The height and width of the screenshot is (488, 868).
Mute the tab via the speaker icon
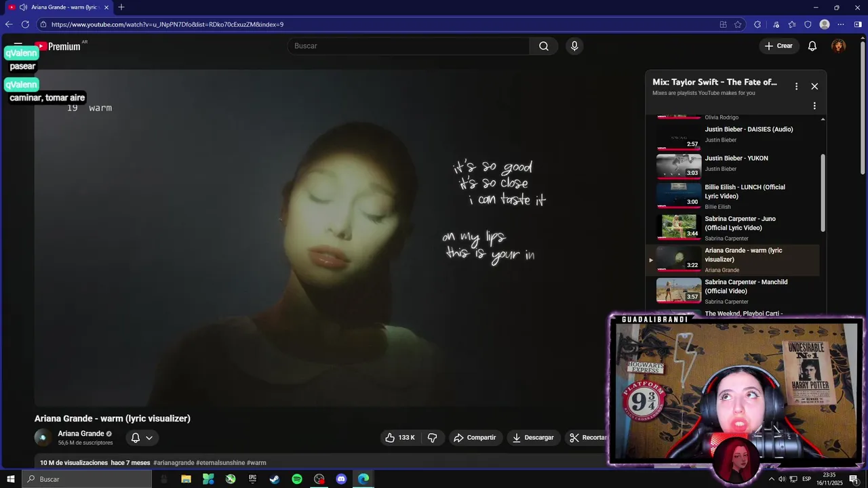pyautogui.click(x=23, y=7)
